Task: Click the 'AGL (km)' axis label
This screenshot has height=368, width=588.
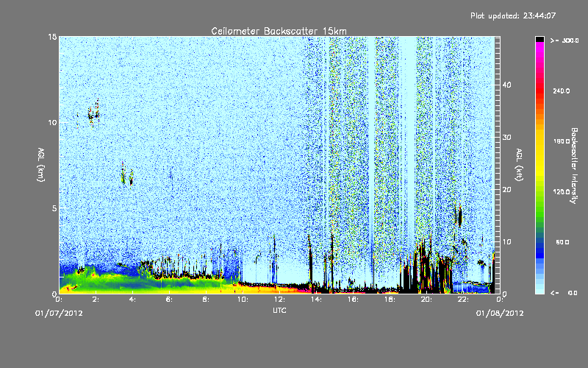Action: pyautogui.click(x=41, y=164)
